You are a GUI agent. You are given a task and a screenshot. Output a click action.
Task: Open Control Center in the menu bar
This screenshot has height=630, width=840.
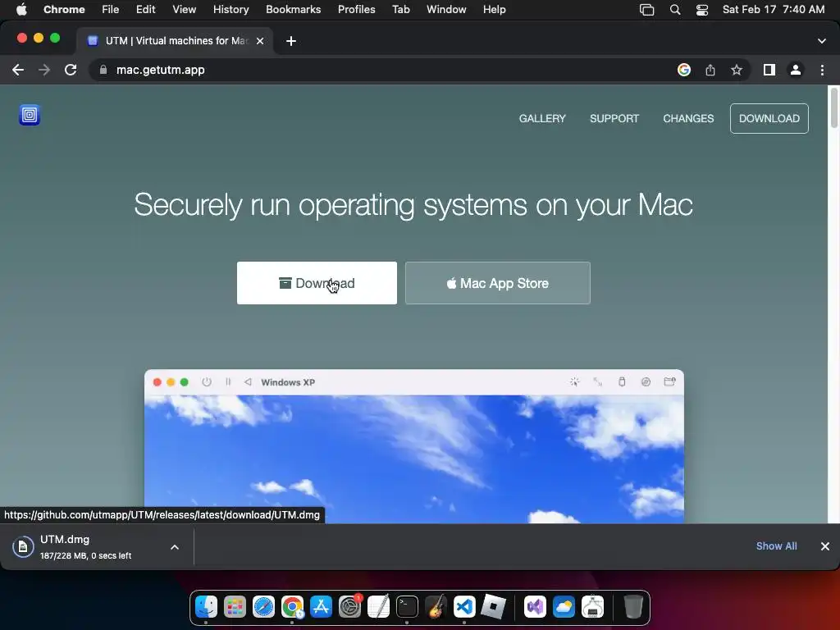[x=702, y=10]
